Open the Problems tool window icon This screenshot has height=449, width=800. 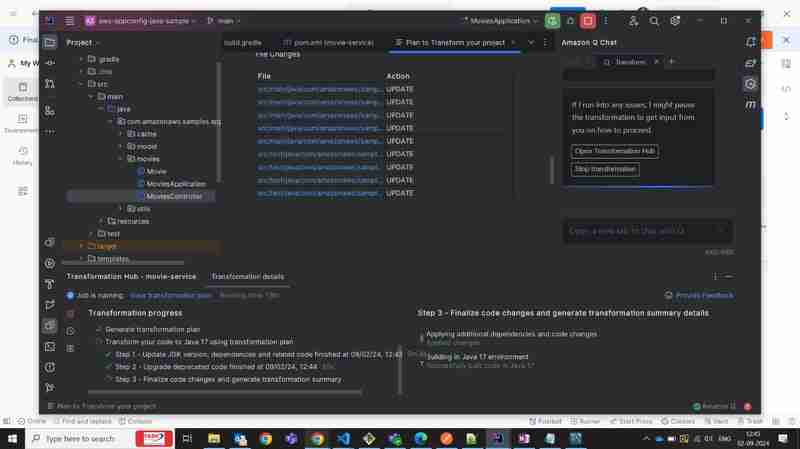click(x=49, y=367)
